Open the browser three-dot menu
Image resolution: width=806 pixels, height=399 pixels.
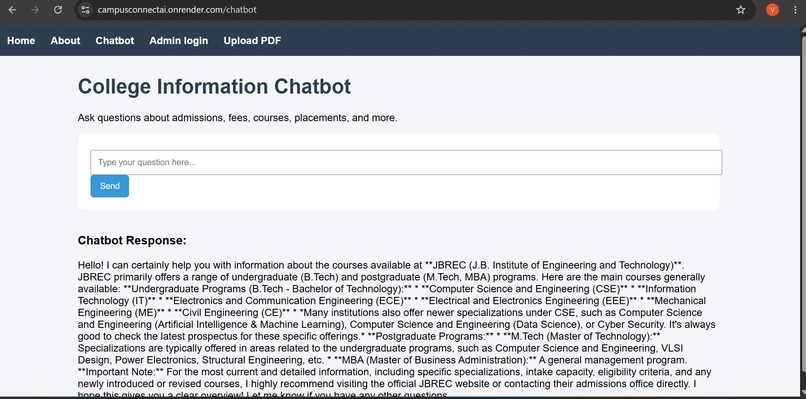pos(795,10)
